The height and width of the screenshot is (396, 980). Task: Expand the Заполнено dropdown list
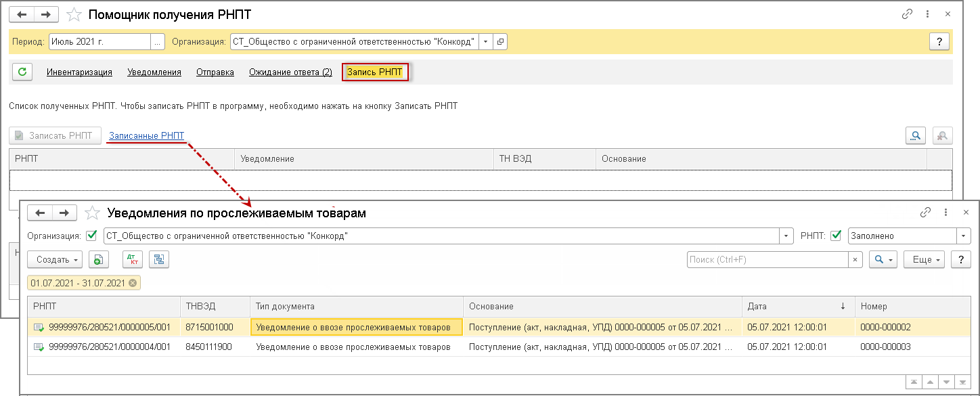964,236
